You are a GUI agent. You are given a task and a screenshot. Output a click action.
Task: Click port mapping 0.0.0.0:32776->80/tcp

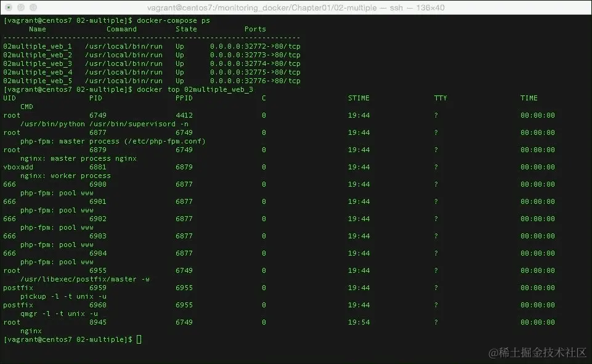255,81
